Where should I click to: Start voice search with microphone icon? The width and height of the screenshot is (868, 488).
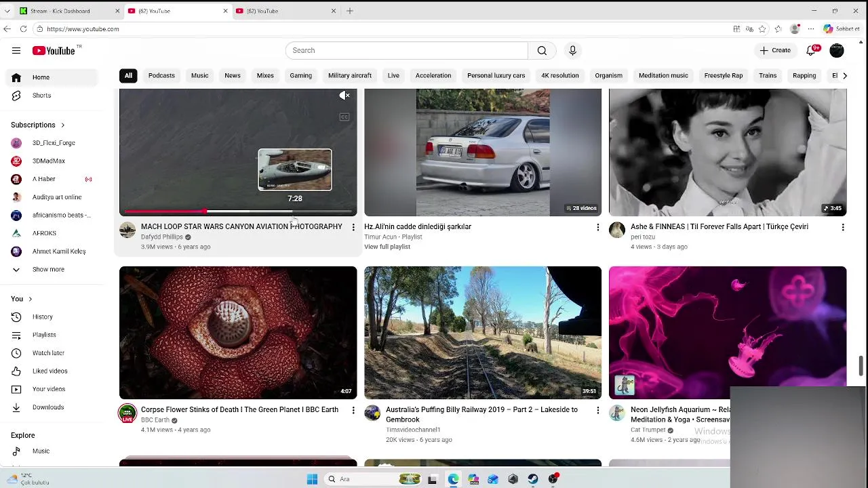572,50
